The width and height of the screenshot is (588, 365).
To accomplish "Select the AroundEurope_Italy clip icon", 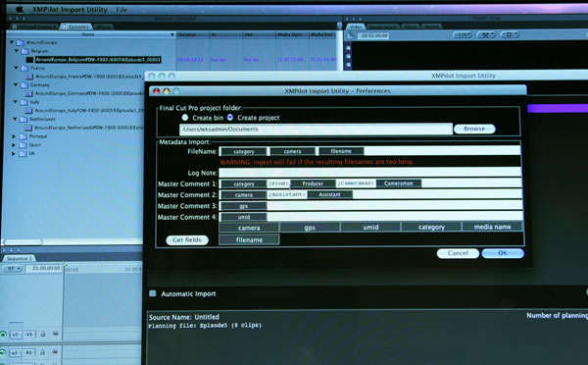I will [28, 111].
